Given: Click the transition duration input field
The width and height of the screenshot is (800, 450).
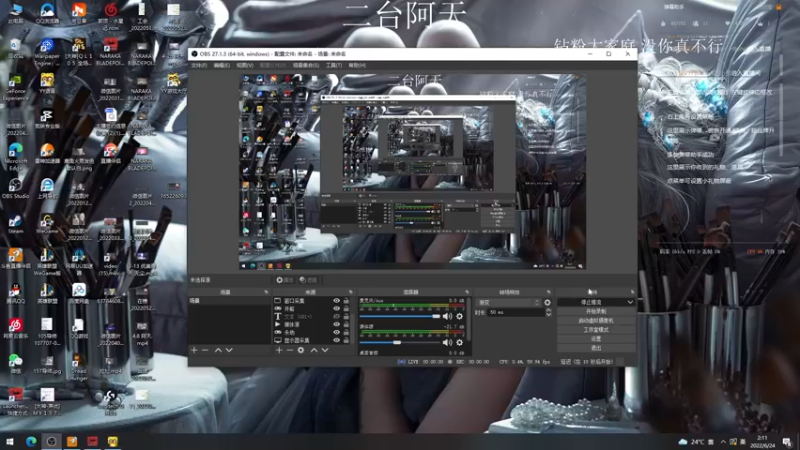Looking at the screenshot, I should (x=516, y=312).
